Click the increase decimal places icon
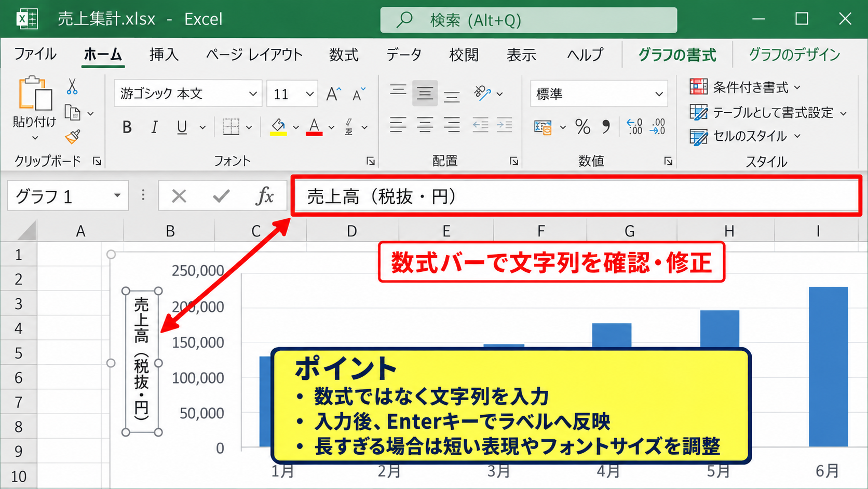The image size is (868, 489). point(634,126)
